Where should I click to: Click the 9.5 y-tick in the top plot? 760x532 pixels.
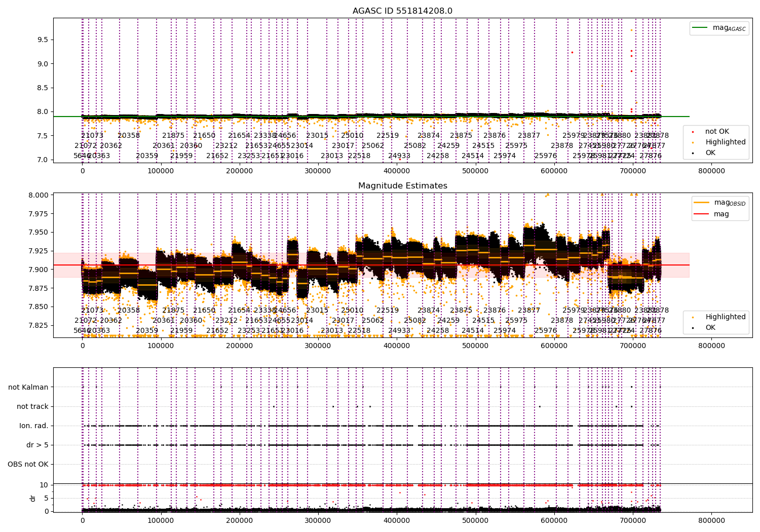pyautogui.click(x=43, y=40)
